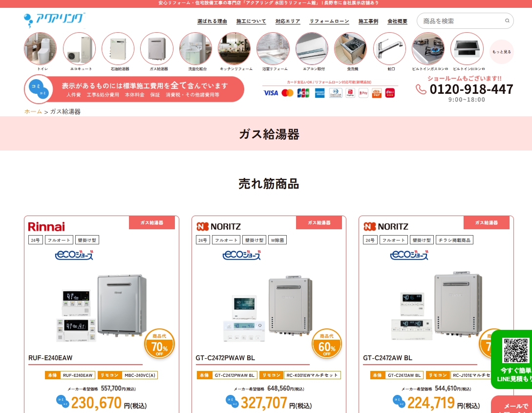This screenshot has width=532, height=413.
Task: Open リフォームローン menu item
Action: tap(329, 21)
